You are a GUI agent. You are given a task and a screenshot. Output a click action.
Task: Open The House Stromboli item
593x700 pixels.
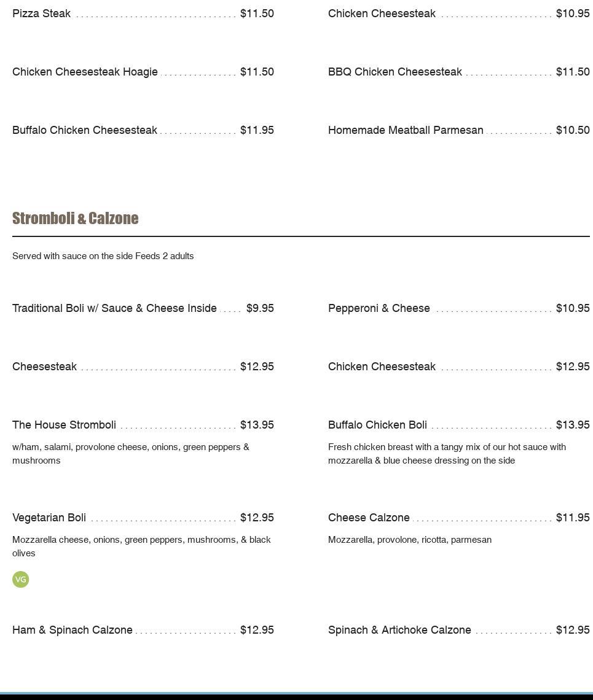pyautogui.click(x=64, y=425)
